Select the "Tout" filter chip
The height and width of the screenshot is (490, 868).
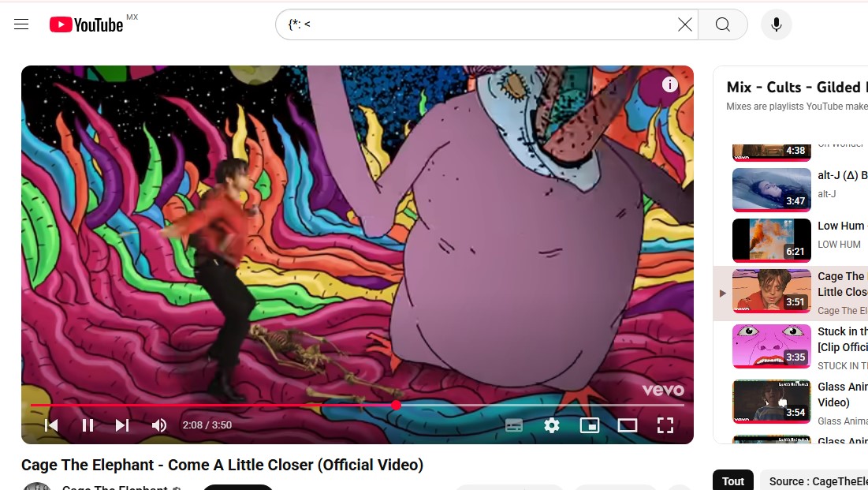click(733, 481)
